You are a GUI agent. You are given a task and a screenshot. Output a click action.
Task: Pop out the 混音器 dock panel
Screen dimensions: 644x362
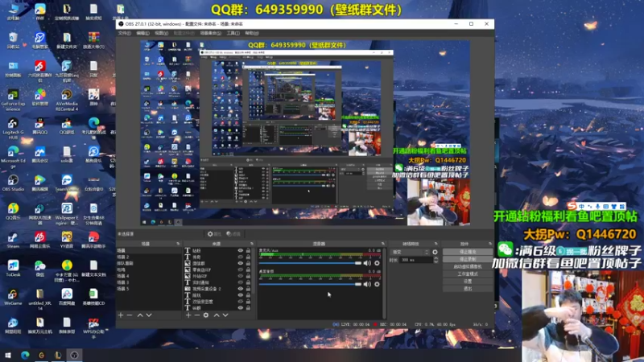point(383,244)
